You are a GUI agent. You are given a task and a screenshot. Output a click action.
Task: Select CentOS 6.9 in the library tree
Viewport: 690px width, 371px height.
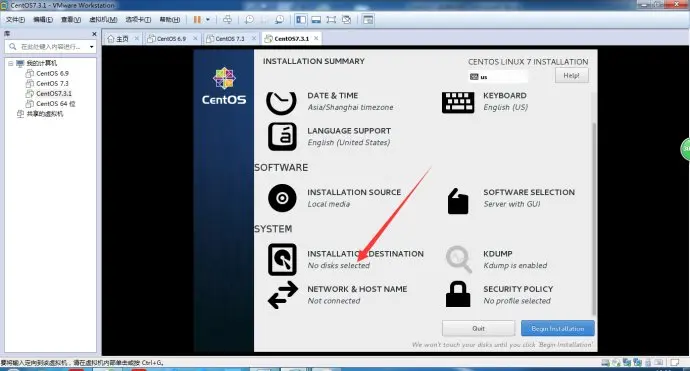pos(52,73)
